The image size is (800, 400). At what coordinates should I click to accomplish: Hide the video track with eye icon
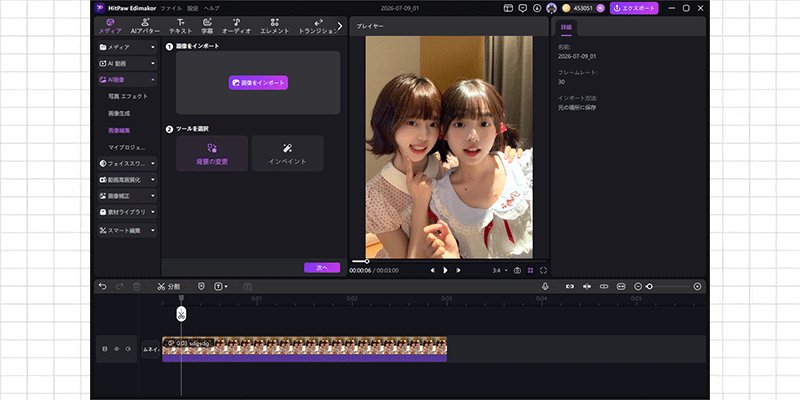click(116, 349)
